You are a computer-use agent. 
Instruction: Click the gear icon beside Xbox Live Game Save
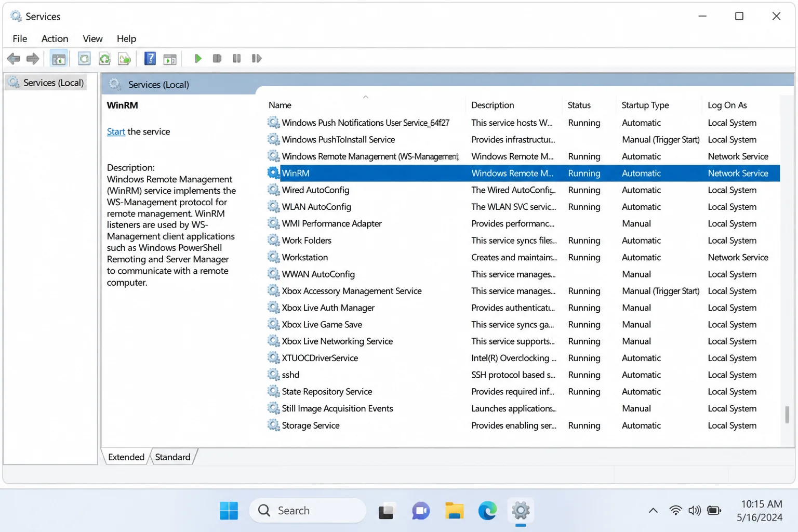[x=273, y=324]
